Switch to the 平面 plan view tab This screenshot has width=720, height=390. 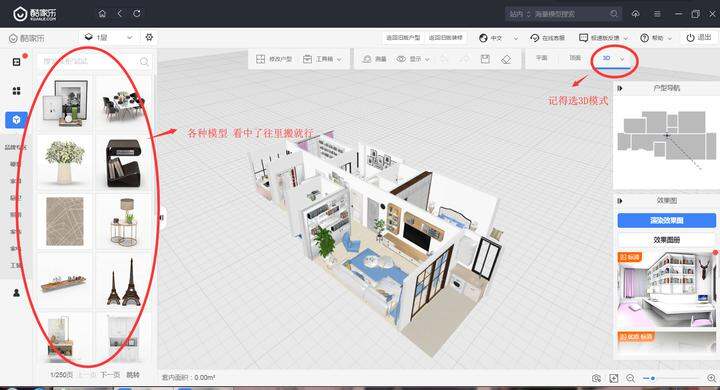point(542,58)
